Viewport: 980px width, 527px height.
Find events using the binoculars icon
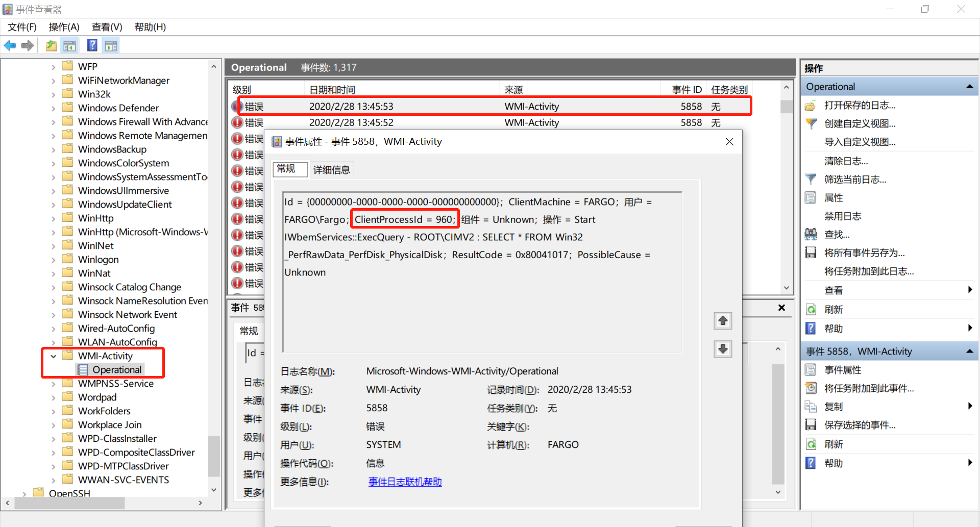click(811, 234)
